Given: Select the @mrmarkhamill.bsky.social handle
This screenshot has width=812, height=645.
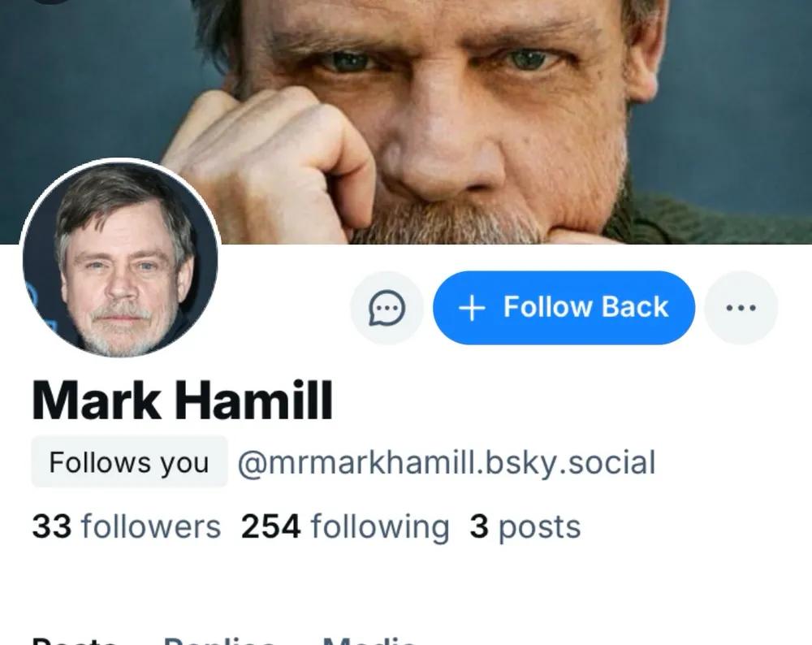Looking at the screenshot, I should 446,462.
